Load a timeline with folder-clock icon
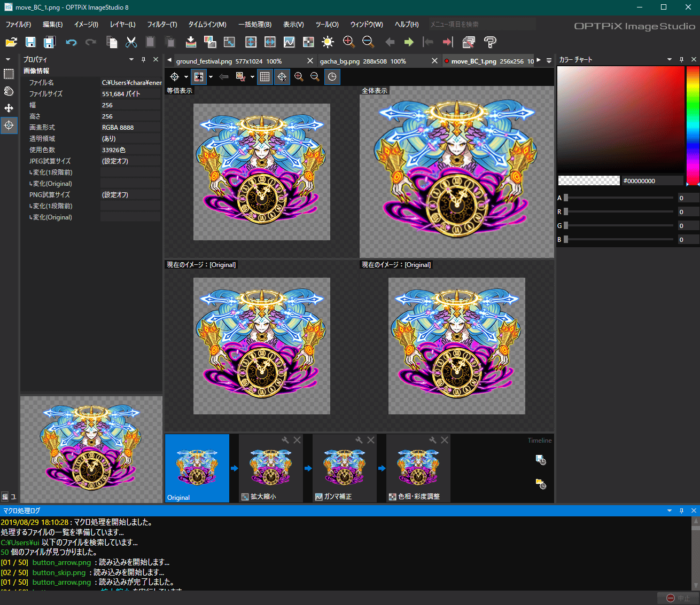 [541, 484]
